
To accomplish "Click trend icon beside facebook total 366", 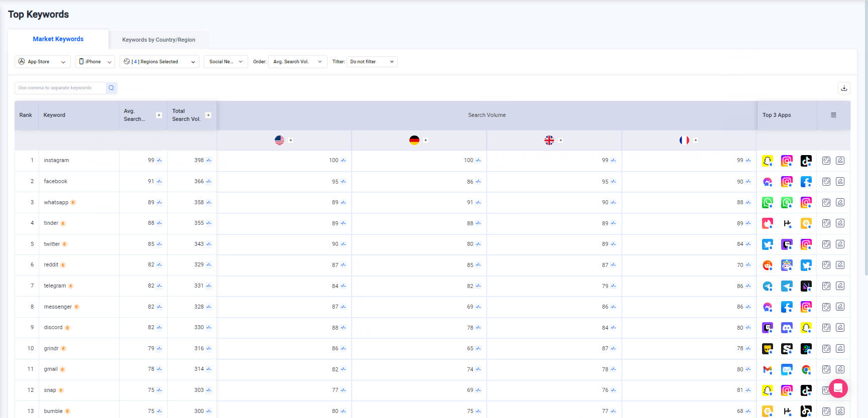I will [x=208, y=182].
